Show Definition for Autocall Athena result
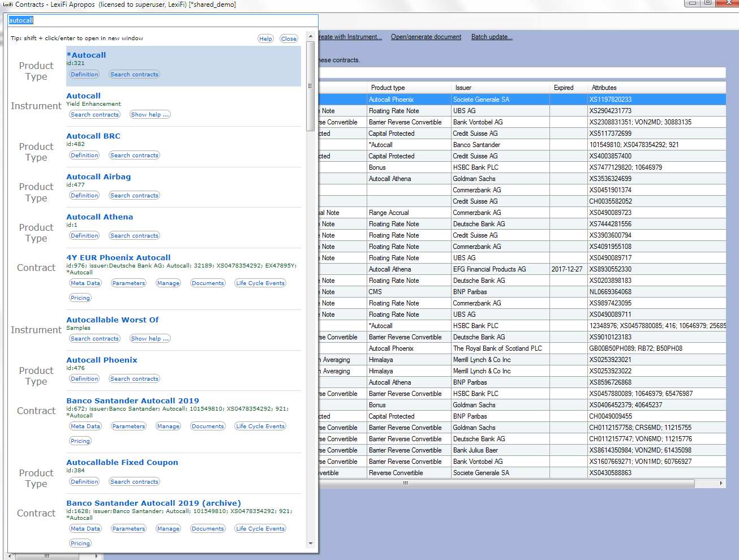The height and width of the screenshot is (560, 739). [84, 236]
